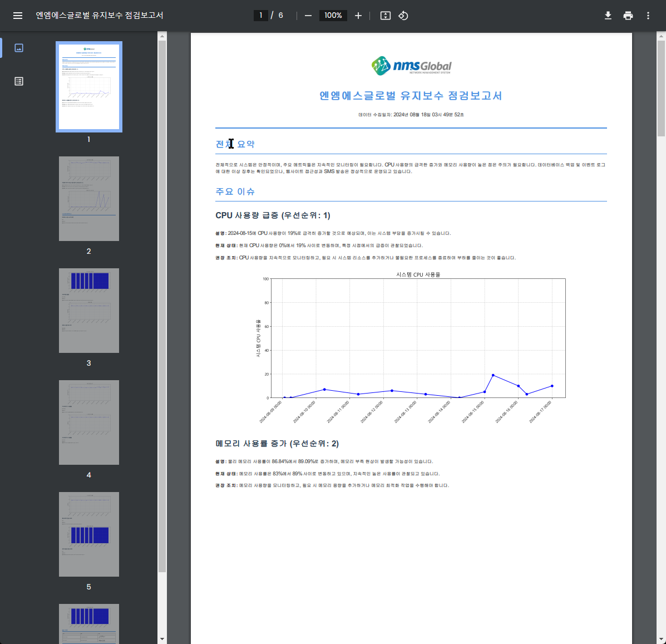Viewport: 666px width, 644px height.
Task: Click the thumbnail panel scrollbar thumb
Action: coord(162,307)
